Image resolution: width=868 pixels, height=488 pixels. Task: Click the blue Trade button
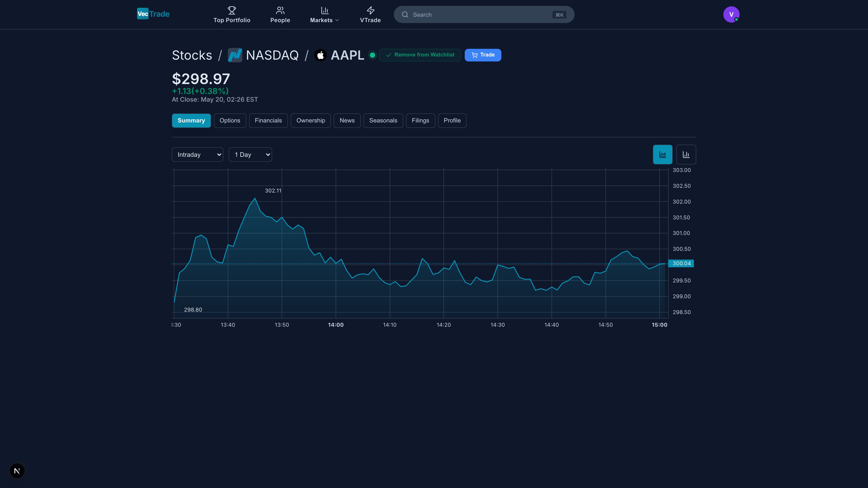click(483, 55)
